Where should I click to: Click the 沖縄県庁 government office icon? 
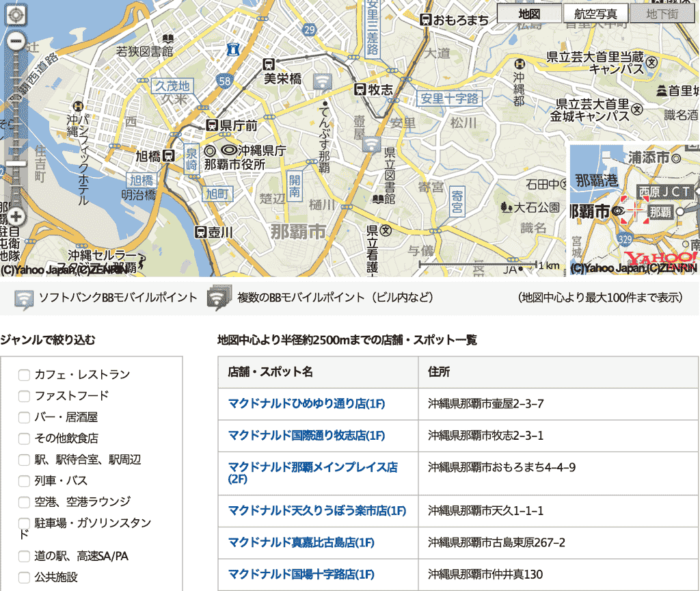pos(229,150)
